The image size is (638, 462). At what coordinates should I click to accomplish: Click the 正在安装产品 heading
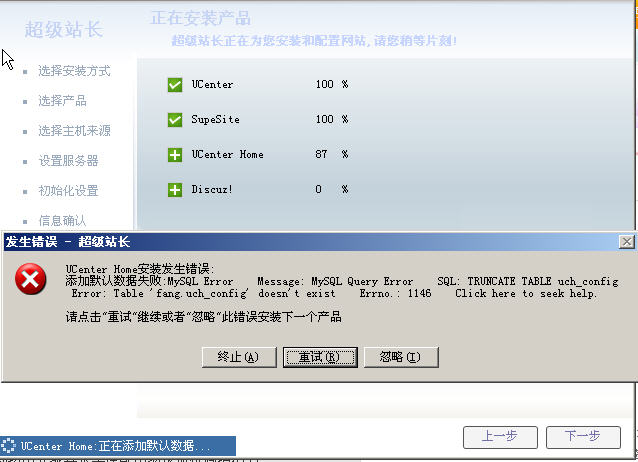click(201, 18)
